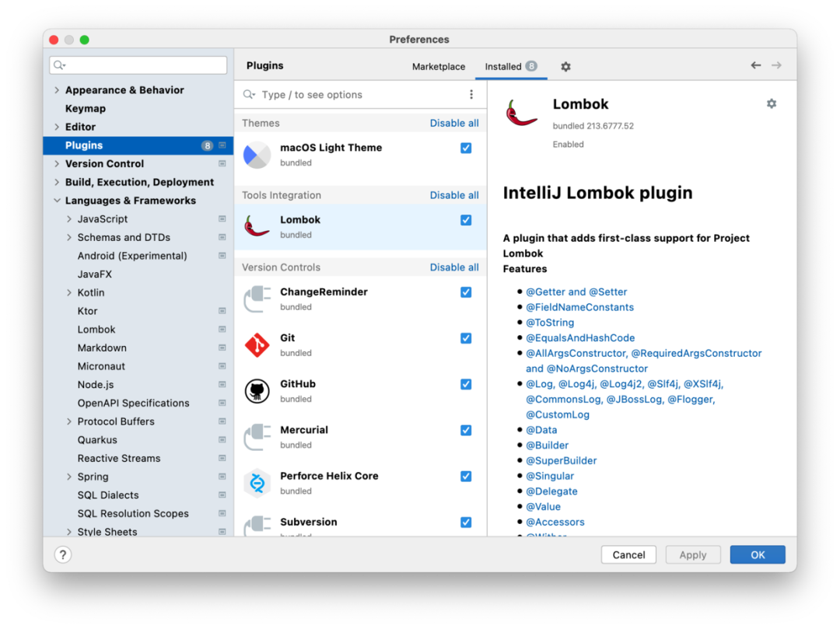Open Lombok plugin gear options
840x629 pixels.
[x=772, y=104]
